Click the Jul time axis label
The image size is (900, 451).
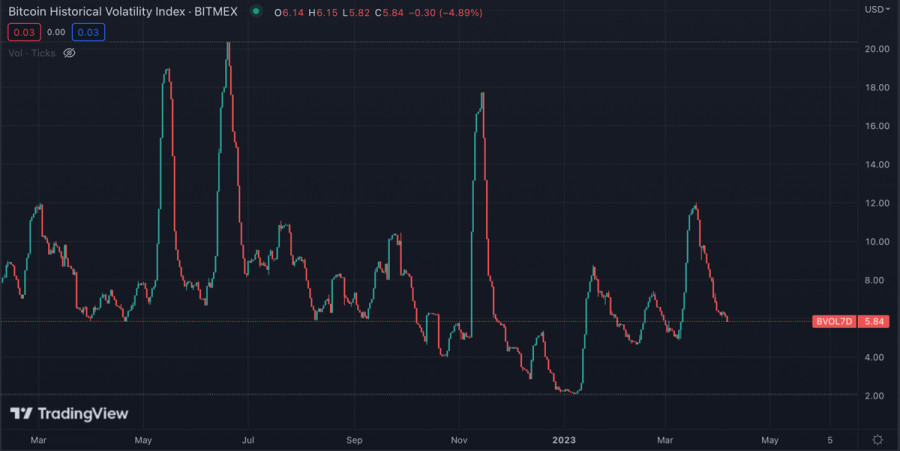[248, 440]
